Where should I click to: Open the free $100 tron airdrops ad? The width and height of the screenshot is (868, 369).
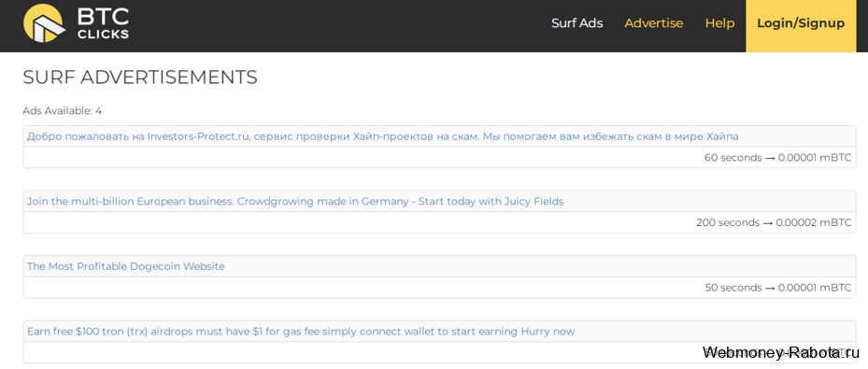(x=301, y=332)
